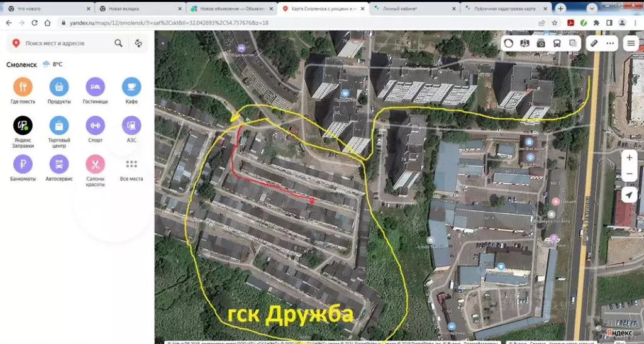644x344 pixels.
Task: Select the 'АЗС' category
Action: click(131, 130)
